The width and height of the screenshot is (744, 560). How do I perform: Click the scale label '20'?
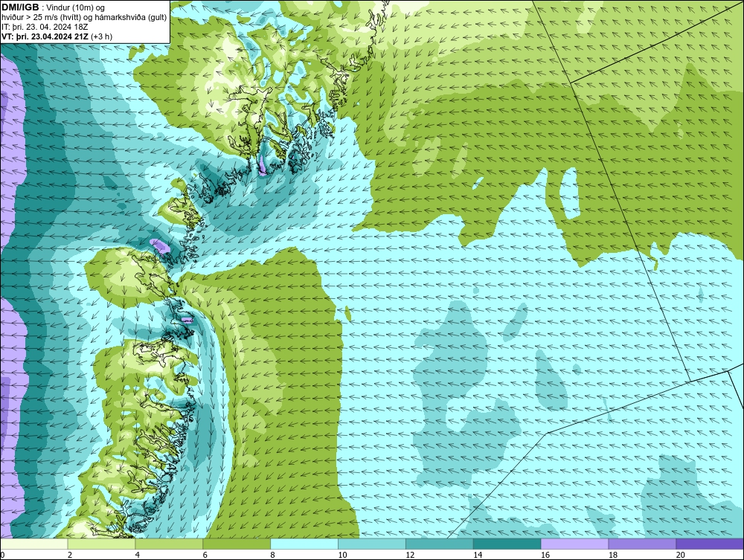coord(681,555)
